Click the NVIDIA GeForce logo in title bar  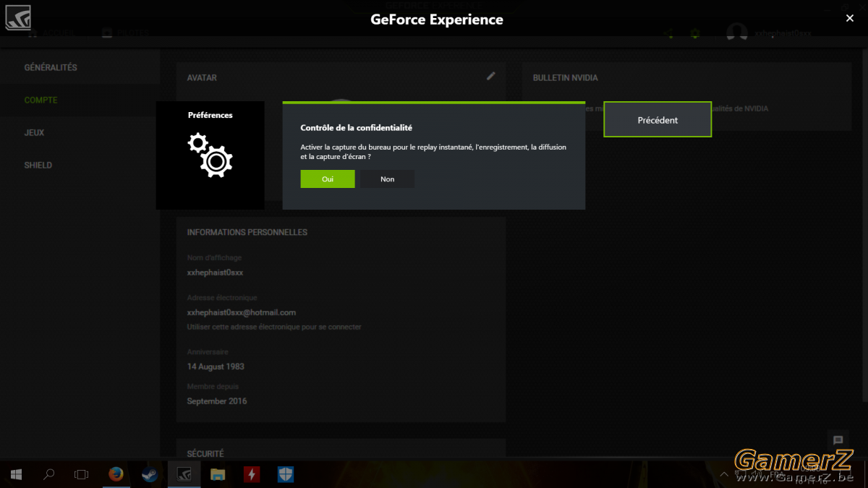click(x=18, y=17)
